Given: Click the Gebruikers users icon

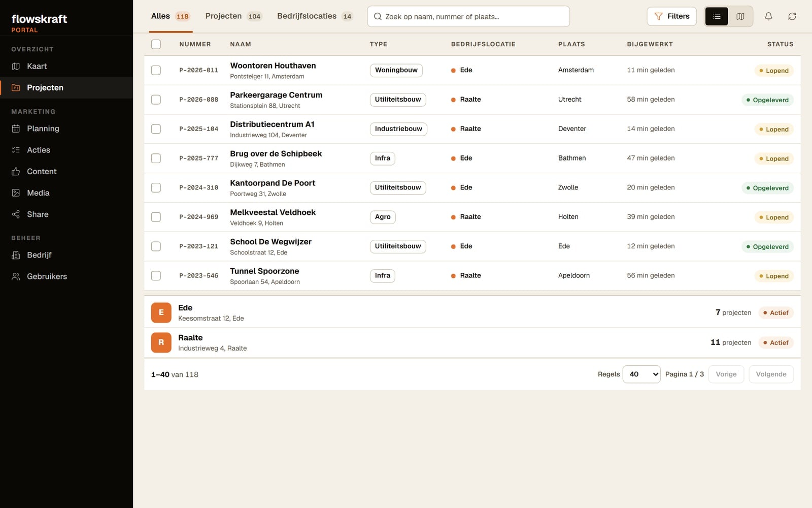Looking at the screenshot, I should [x=16, y=276].
